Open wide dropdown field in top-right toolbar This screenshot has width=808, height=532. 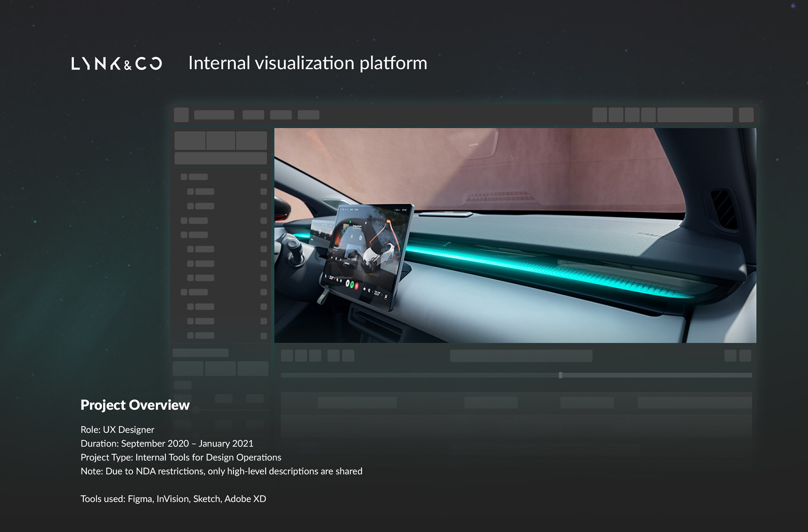pos(695,115)
